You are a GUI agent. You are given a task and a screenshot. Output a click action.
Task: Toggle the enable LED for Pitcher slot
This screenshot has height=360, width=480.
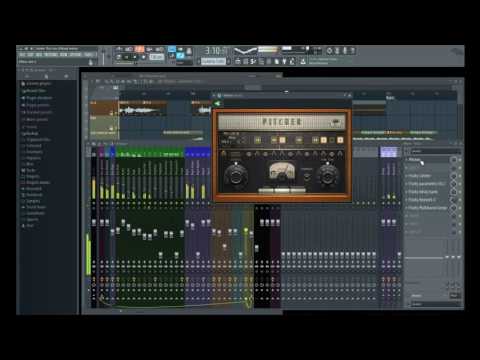tap(460, 160)
